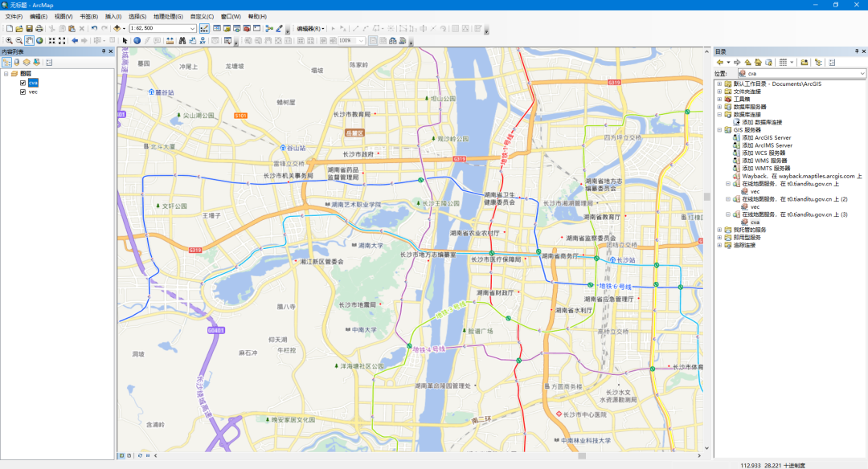The width and height of the screenshot is (868, 469).
Task: Open the Editor toolbar
Action: 204,28
